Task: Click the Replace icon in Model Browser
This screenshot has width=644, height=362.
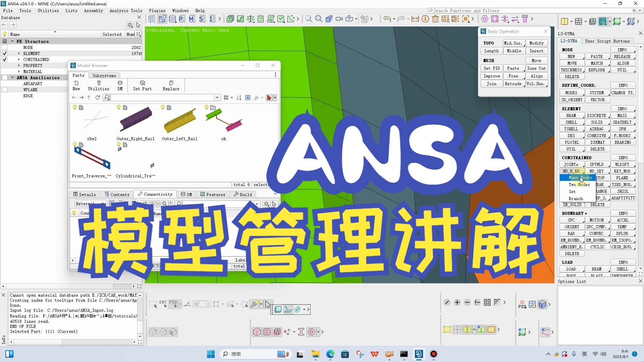Action: (171, 83)
